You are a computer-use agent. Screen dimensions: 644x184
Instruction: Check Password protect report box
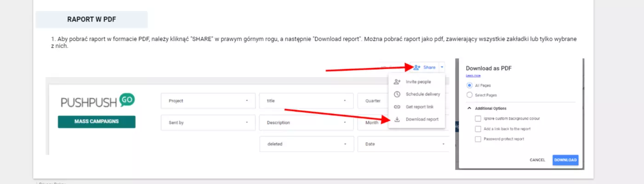point(478,139)
